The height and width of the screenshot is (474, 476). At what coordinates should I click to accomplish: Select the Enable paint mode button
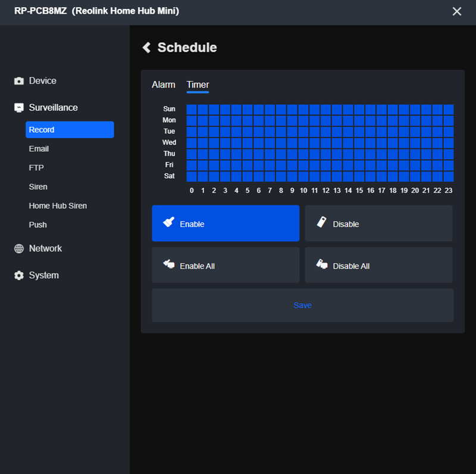click(226, 223)
